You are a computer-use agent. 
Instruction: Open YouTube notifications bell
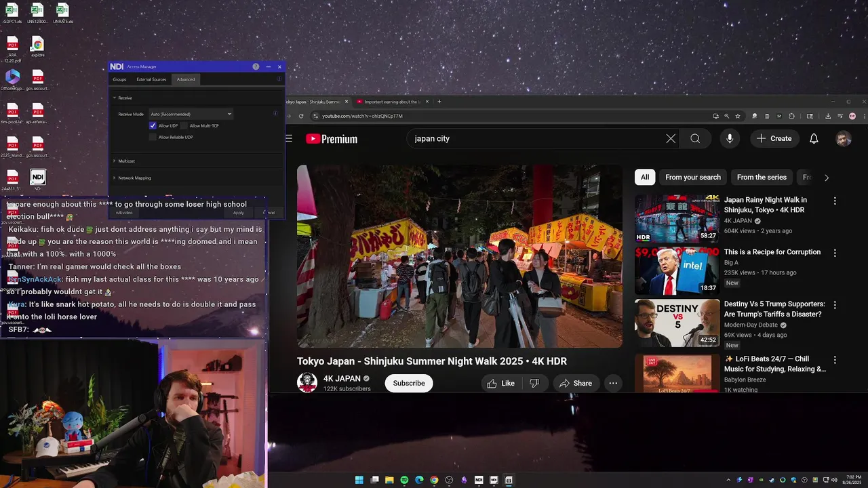point(814,138)
